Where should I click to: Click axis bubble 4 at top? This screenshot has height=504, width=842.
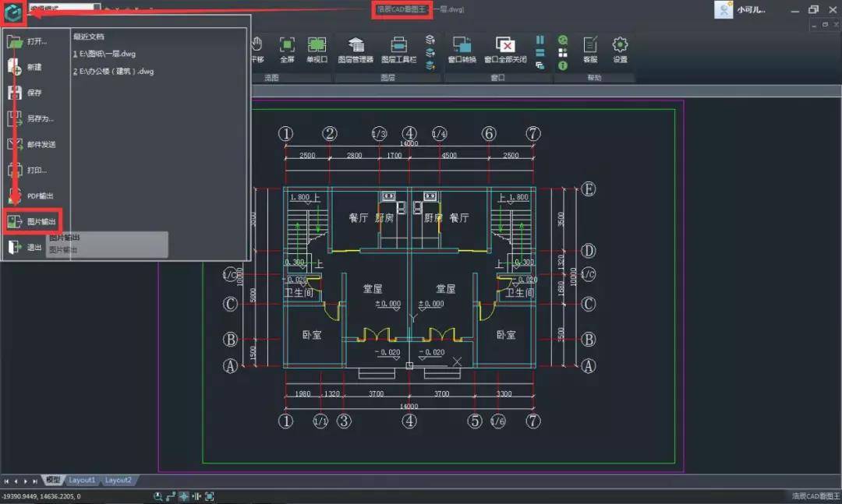409,134
